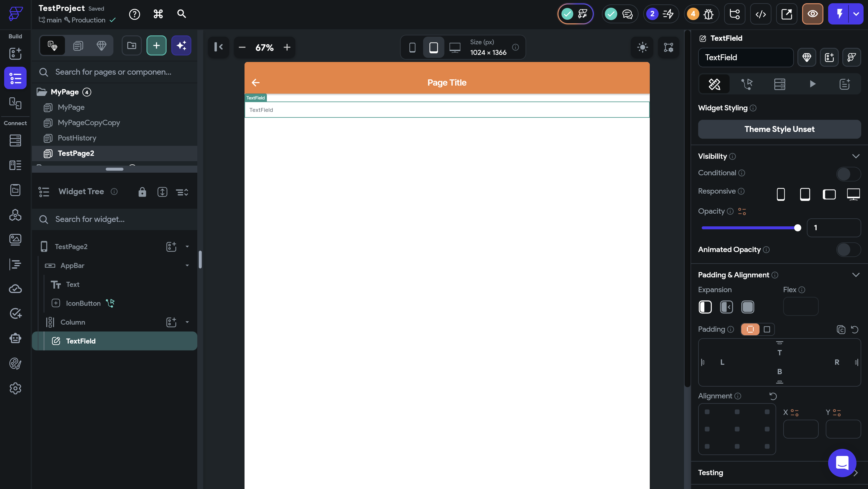Screen dimensions: 868x489
Task: Click Theme Style Unset button
Action: point(779,129)
